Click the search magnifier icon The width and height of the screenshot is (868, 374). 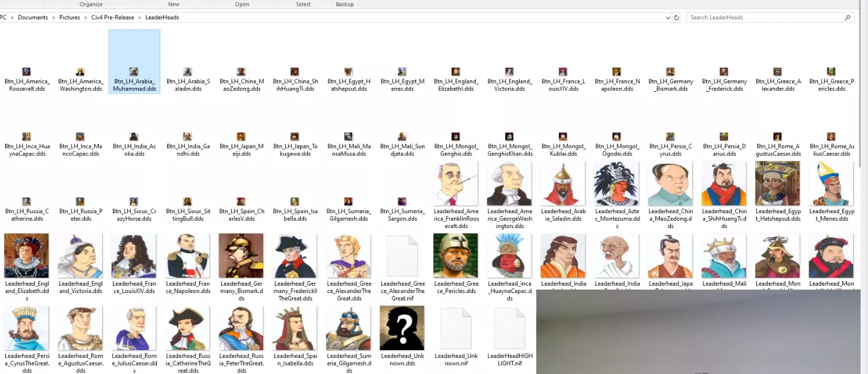[848, 18]
